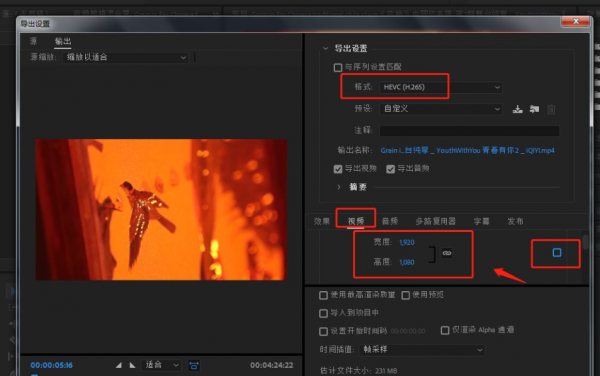Open the 发布 tab
Image resolution: width=600 pixels, height=376 pixels.
(x=515, y=221)
